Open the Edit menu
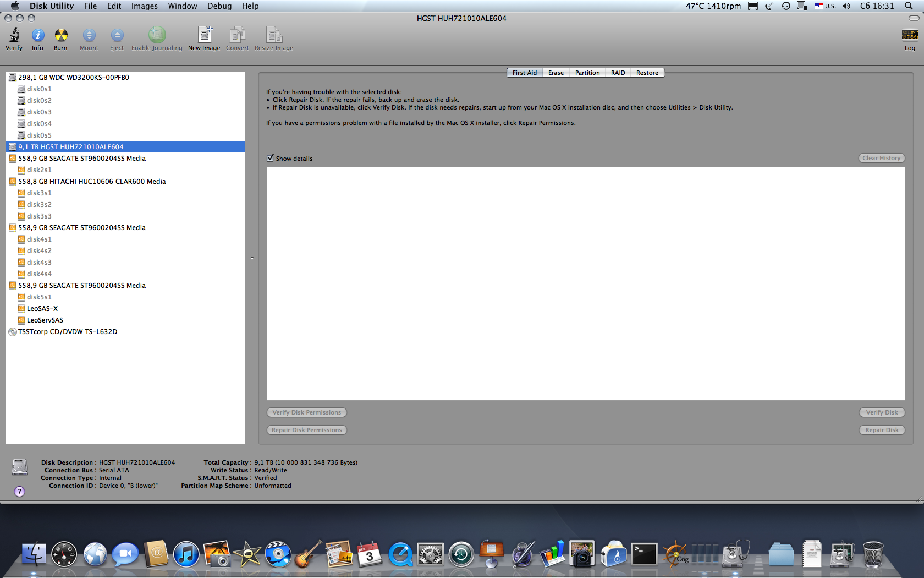The width and height of the screenshot is (924, 578). click(x=114, y=6)
